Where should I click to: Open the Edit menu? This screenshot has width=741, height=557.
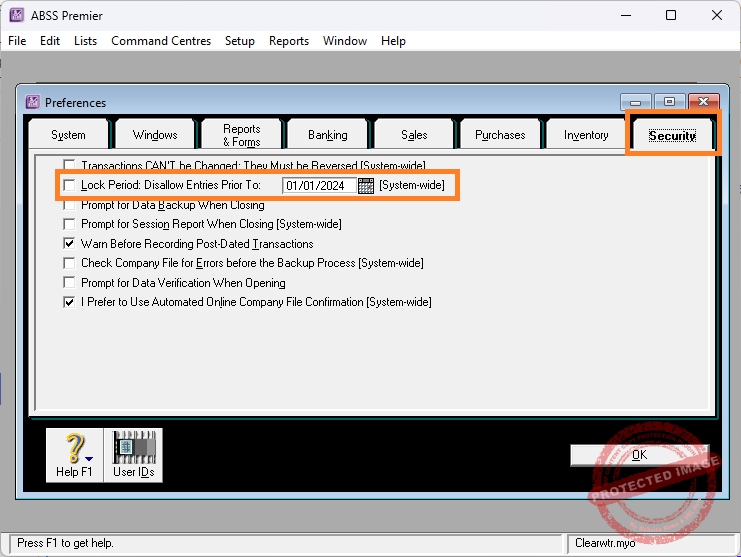pyautogui.click(x=50, y=41)
